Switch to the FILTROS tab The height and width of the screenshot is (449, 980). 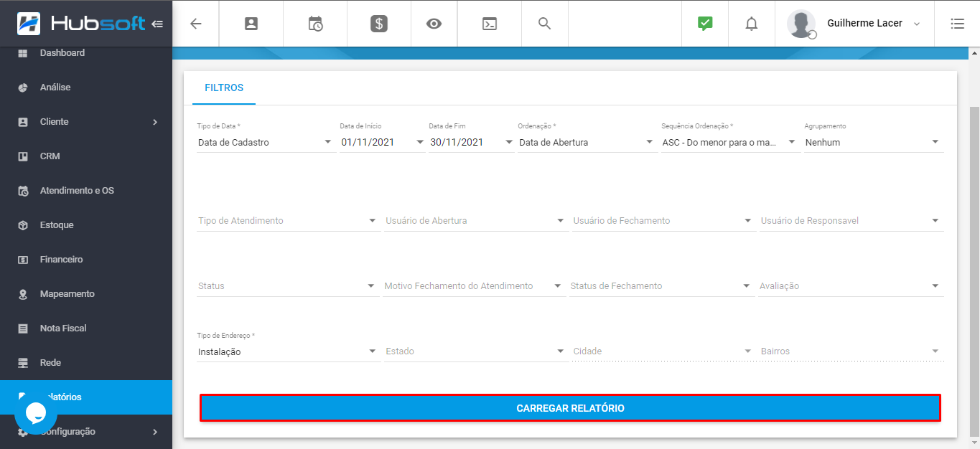[223, 87]
